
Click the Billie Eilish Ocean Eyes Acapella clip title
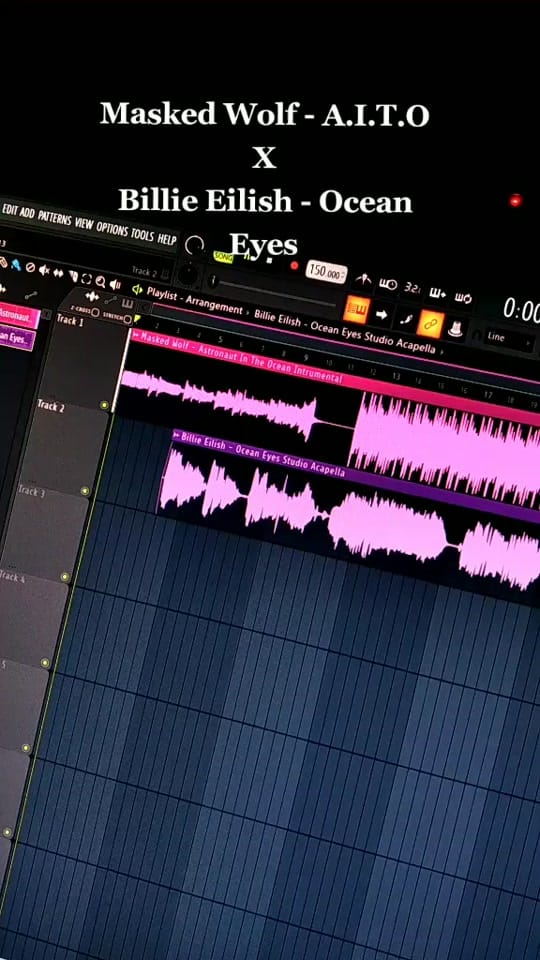point(263,456)
